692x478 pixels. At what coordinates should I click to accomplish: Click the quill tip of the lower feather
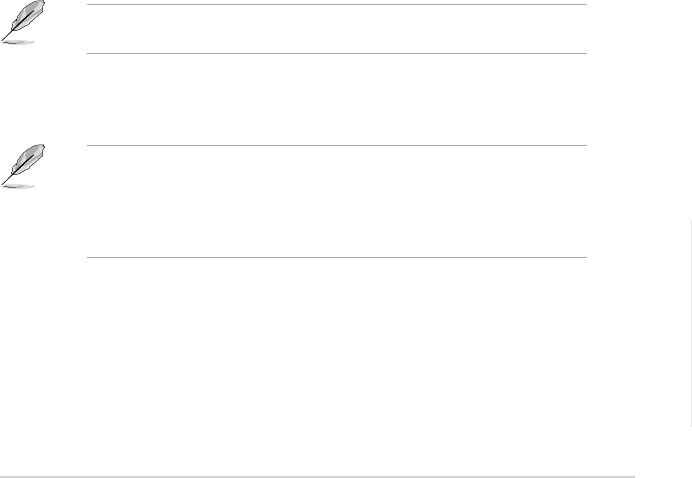[x=5, y=181]
